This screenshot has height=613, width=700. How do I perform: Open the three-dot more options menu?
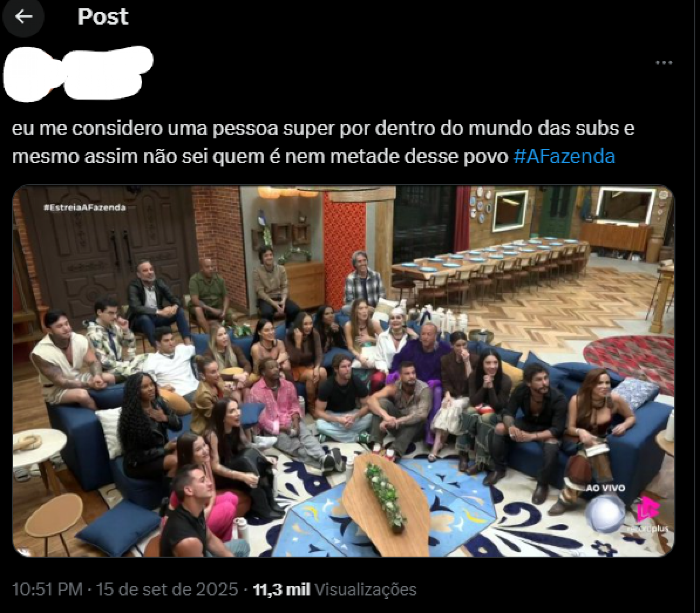[664, 63]
